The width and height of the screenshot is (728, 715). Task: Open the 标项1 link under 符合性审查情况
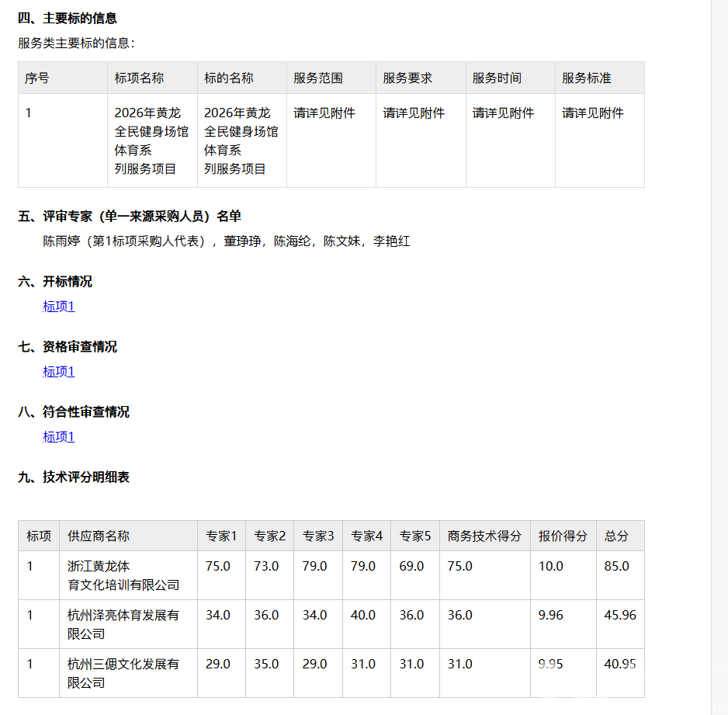click(x=58, y=436)
